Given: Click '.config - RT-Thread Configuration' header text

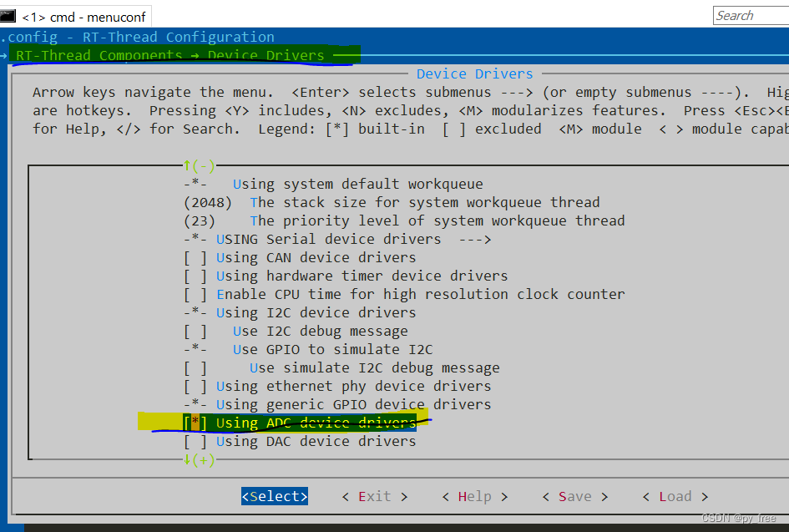Looking at the screenshot, I should pyautogui.click(x=137, y=37).
